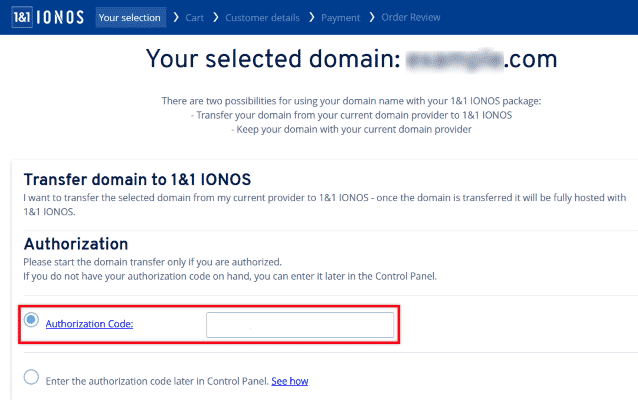Select the enter code later radio option
The height and width of the screenshot is (400, 638).
coord(31,377)
